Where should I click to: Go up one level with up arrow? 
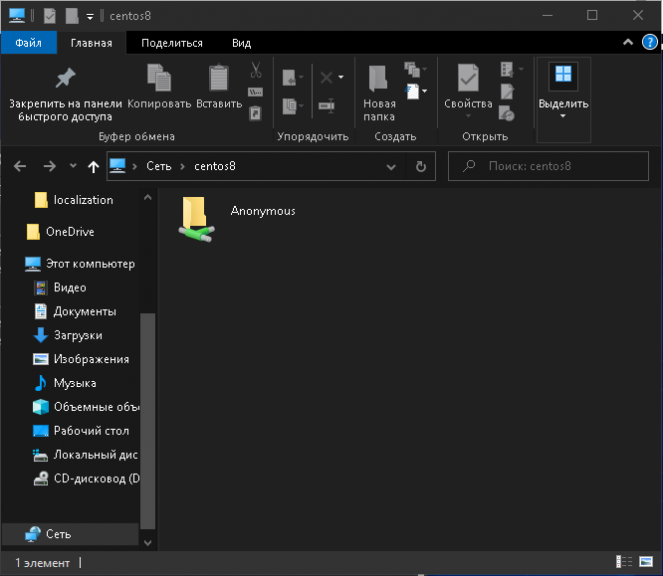pos(93,167)
